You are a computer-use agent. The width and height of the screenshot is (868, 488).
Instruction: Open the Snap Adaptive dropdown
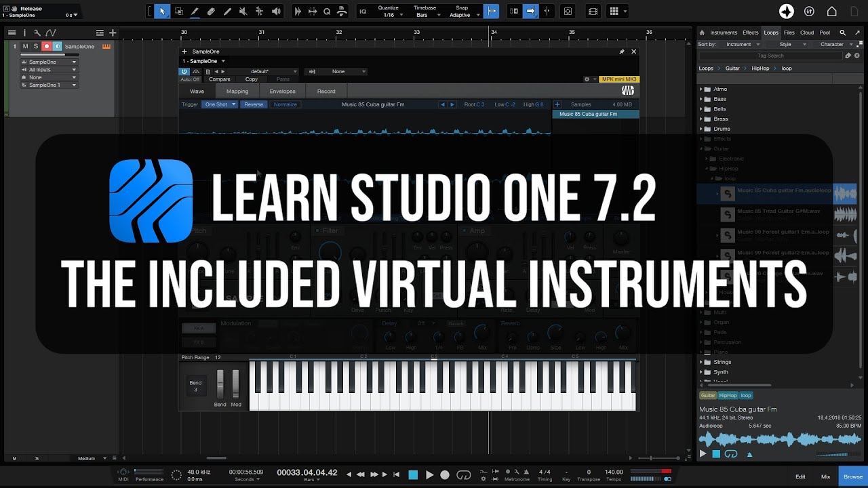click(462, 12)
